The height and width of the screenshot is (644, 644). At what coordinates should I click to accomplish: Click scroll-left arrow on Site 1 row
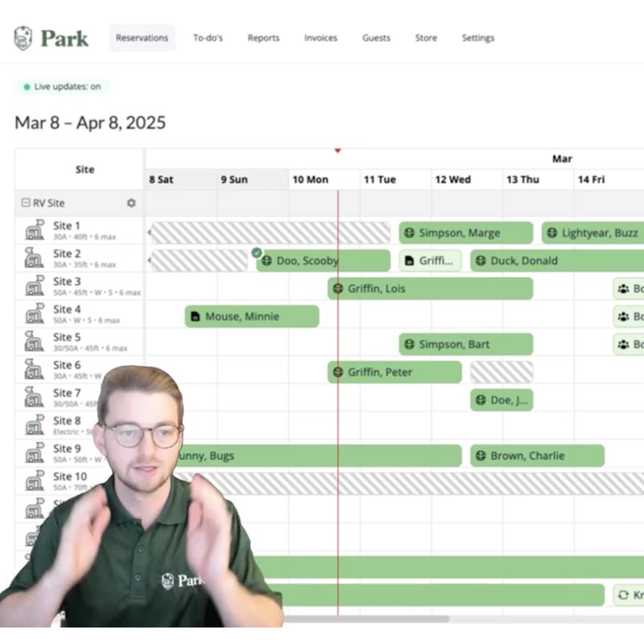click(x=149, y=233)
